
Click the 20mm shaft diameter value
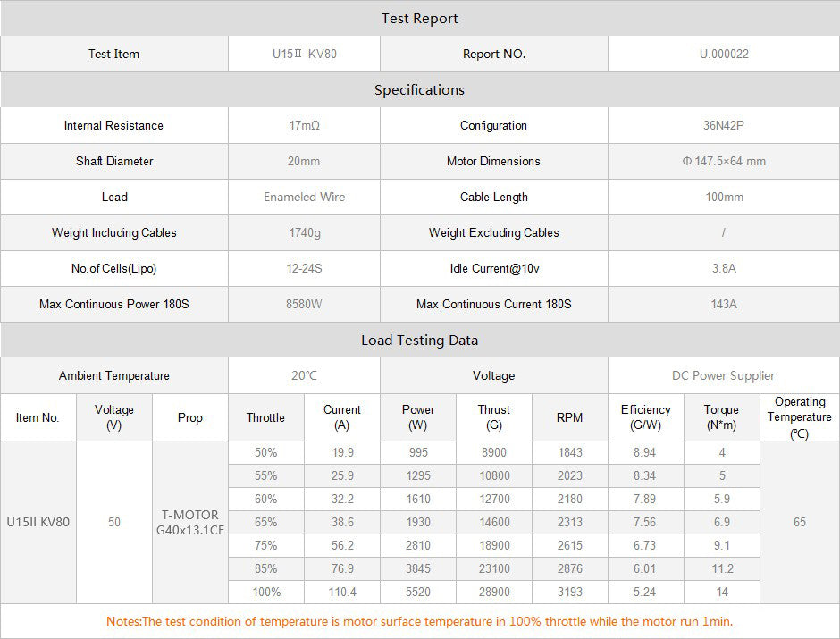pos(304,161)
